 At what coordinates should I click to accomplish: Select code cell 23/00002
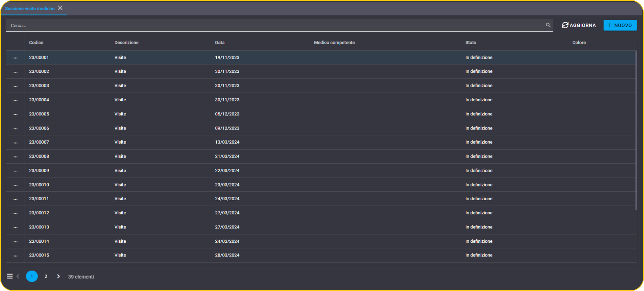tap(39, 71)
